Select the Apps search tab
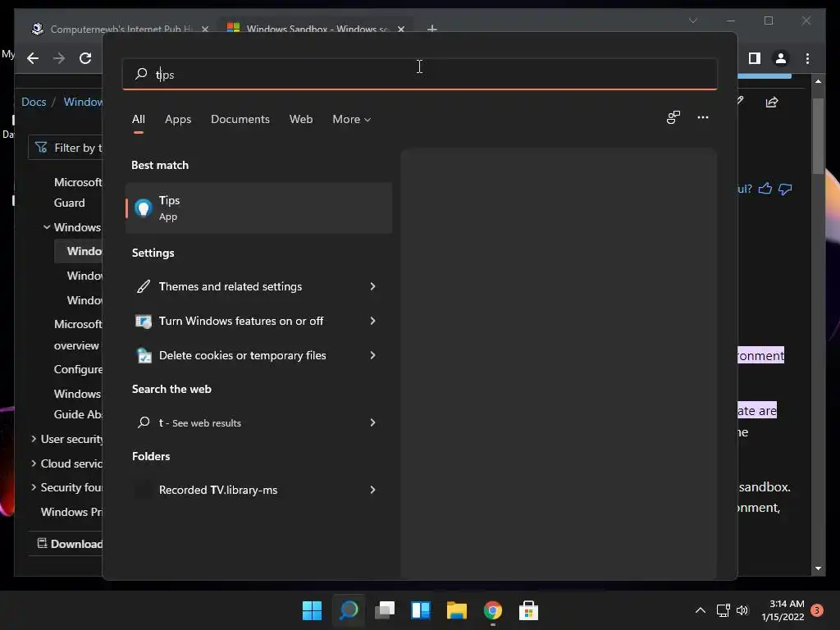840x630 pixels. pyautogui.click(x=178, y=120)
